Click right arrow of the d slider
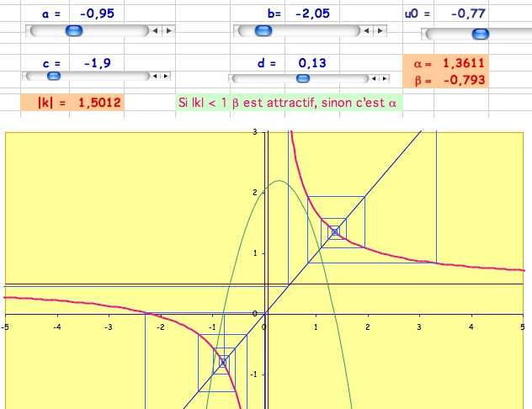This screenshot has width=532, height=409. click(x=385, y=78)
